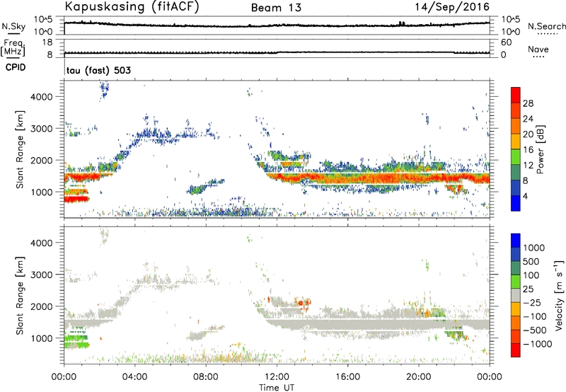The width and height of the screenshot is (566, 392).
Task: Click the 'N.Search' legend label
Action: click(546, 26)
